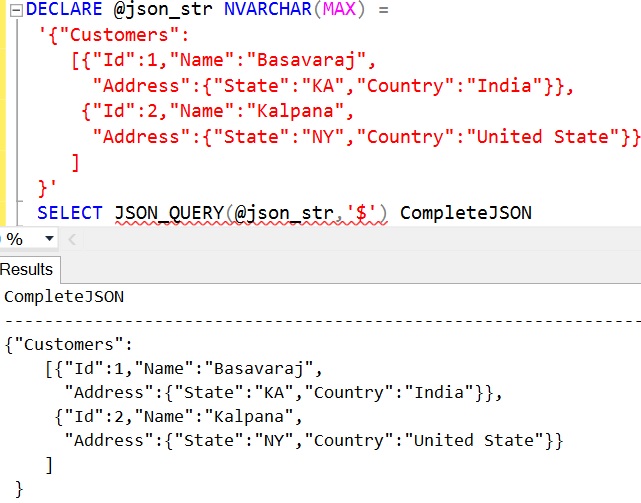Click the horizontal scrollbar left arrow
641x503 pixels.
(72, 239)
